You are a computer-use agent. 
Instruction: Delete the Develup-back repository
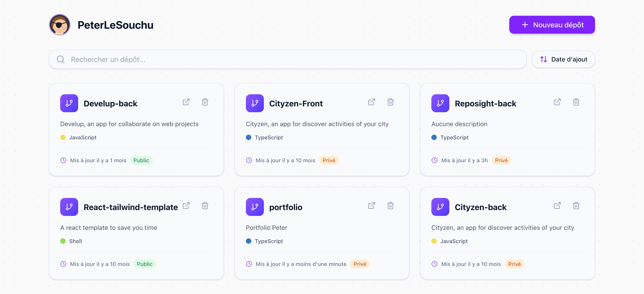click(205, 102)
